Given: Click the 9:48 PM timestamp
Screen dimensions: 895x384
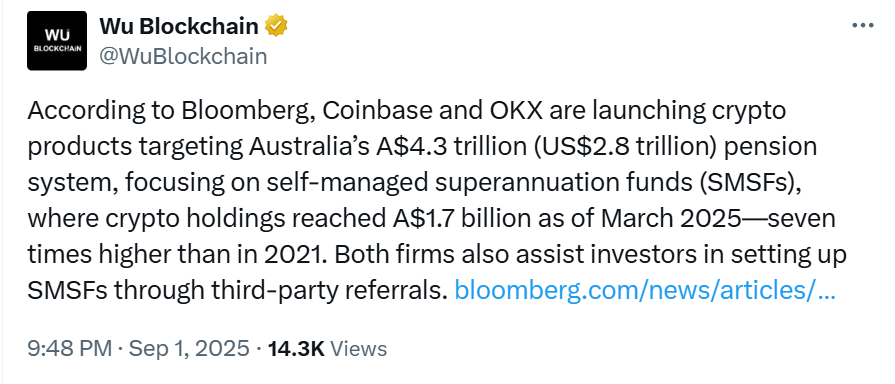Looking at the screenshot, I should coord(70,349).
